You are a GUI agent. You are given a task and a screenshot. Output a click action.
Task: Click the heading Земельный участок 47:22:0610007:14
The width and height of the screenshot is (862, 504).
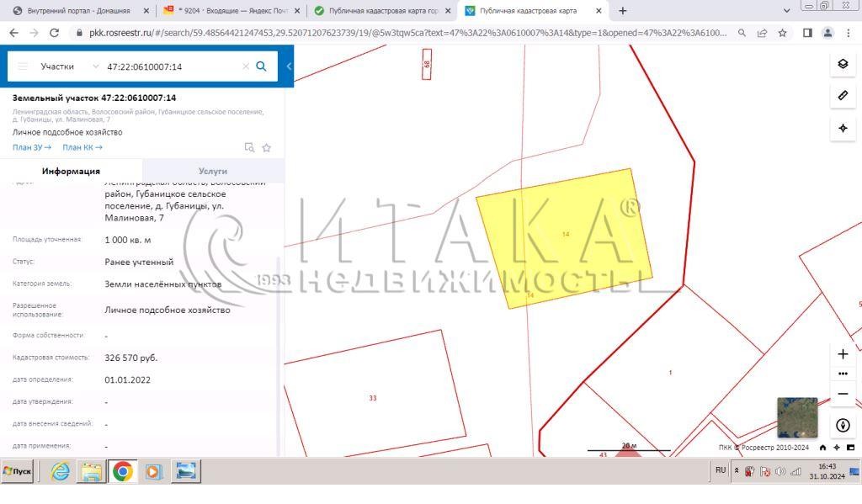pos(94,98)
